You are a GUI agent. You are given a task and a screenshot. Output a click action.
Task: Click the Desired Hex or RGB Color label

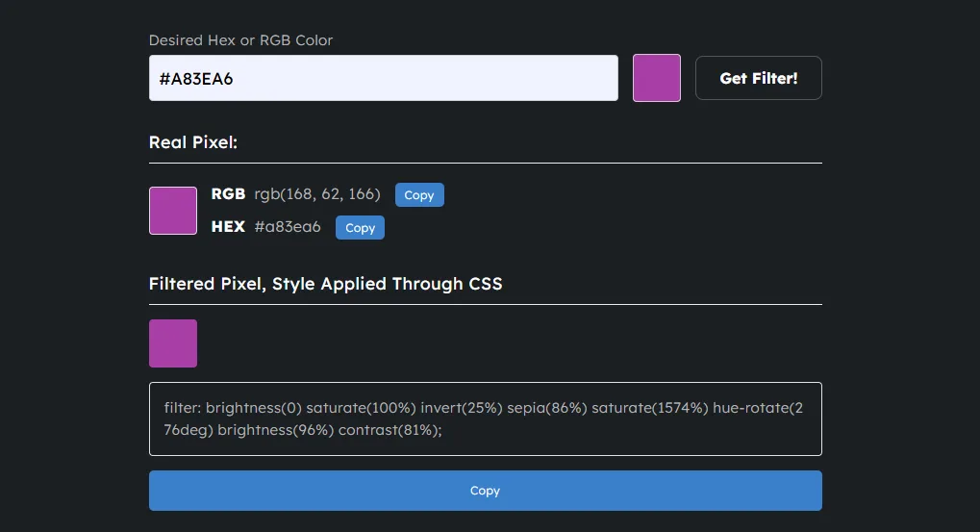tap(240, 40)
